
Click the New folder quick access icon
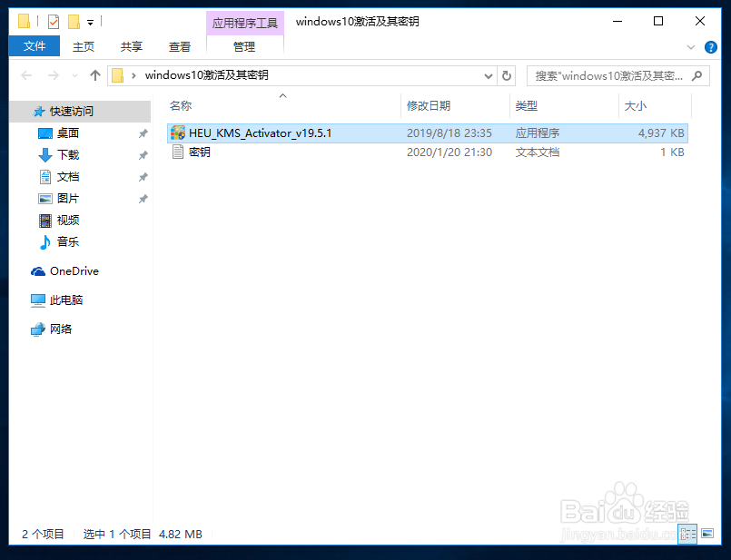tap(74, 22)
